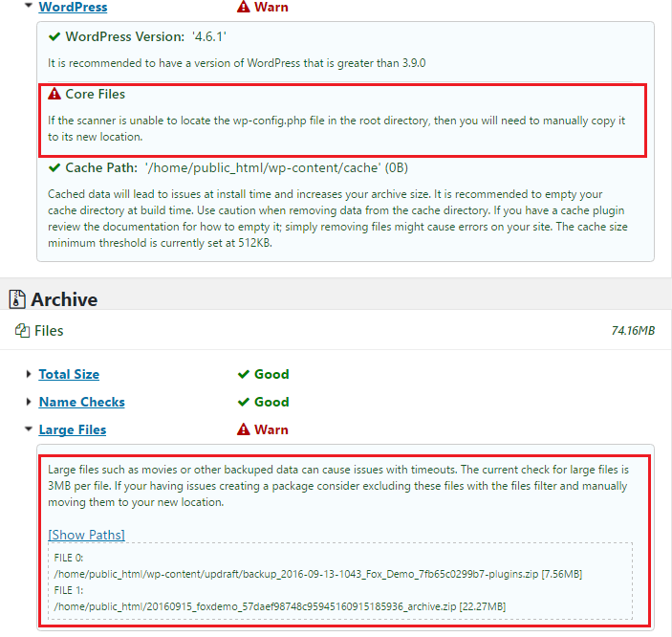This screenshot has height=637, width=672.
Task: Click the Archive section zip file icon
Action: click(x=16, y=299)
